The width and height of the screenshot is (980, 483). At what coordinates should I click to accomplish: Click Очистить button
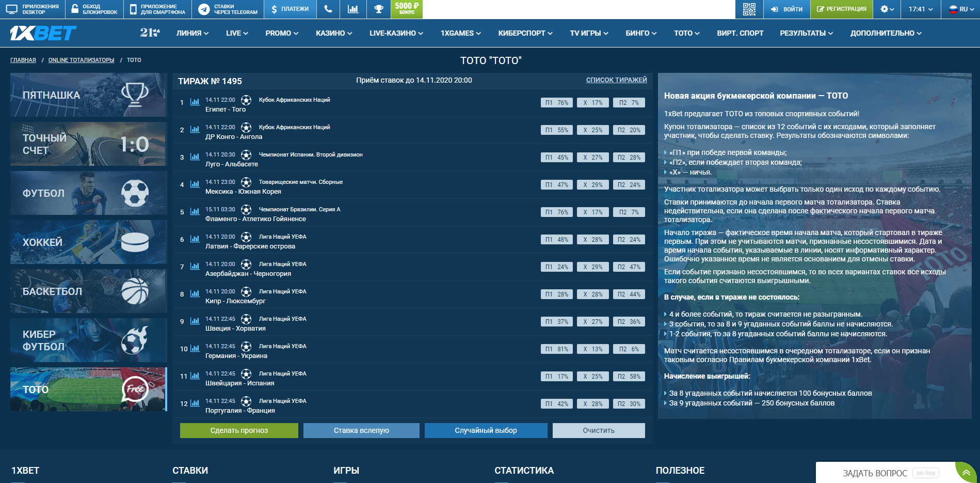point(599,430)
